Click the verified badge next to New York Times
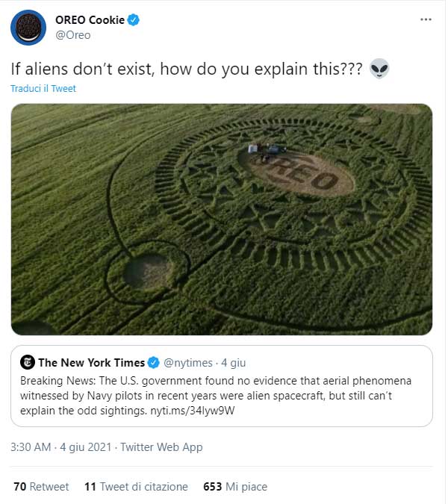The height and width of the screenshot is (504, 448). tap(154, 363)
